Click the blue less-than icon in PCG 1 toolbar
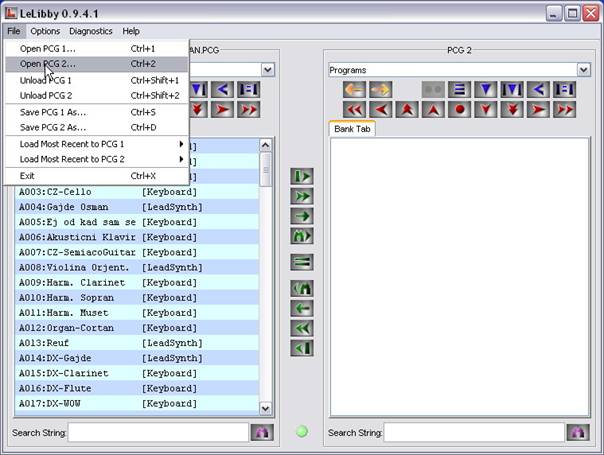The image size is (604, 455). (222, 90)
